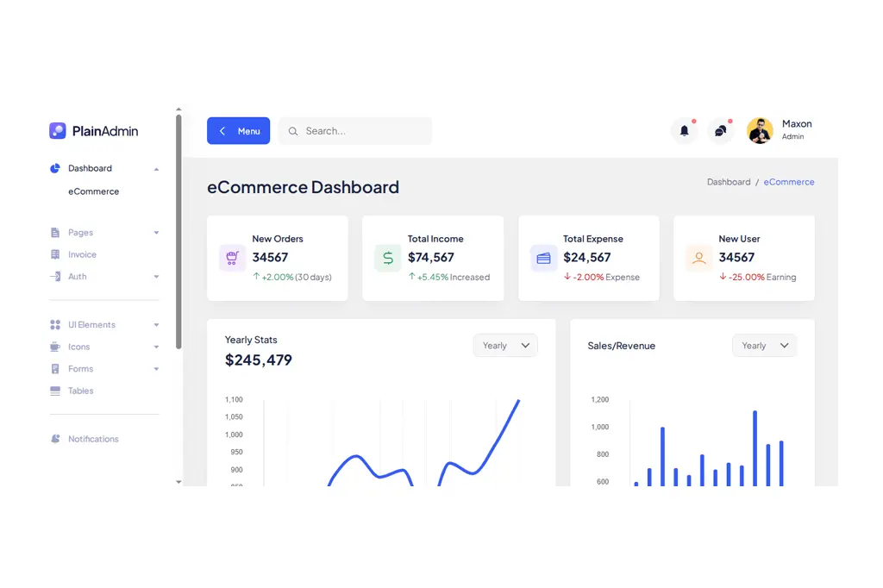The image size is (883, 588).
Task: Open Invoice in the sidebar
Action: (x=83, y=255)
